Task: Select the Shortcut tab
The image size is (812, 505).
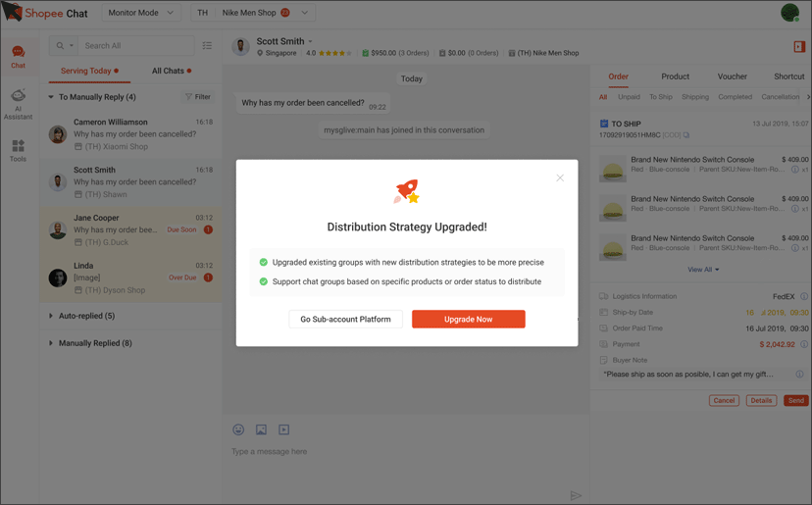Action: point(788,76)
